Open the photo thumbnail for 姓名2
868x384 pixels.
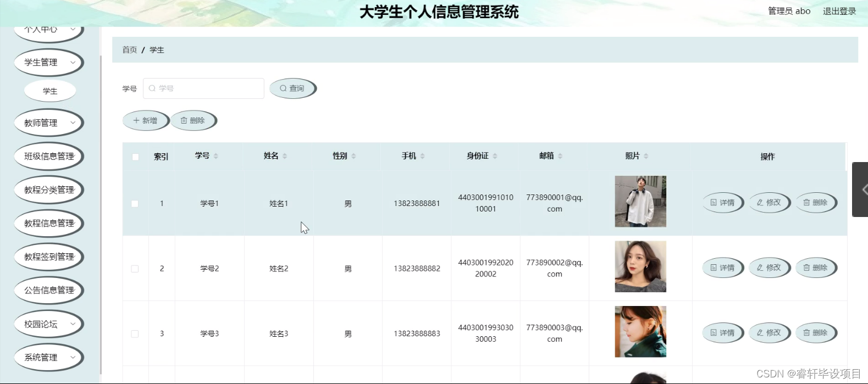(x=640, y=266)
